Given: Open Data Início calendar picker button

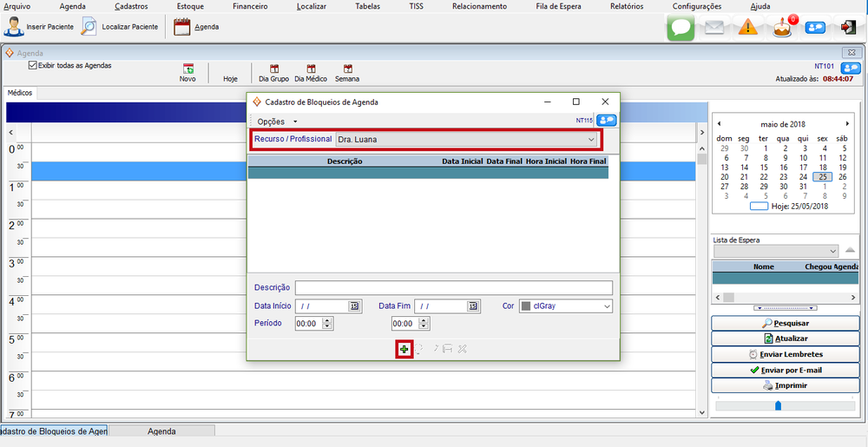Looking at the screenshot, I should (354, 306).
